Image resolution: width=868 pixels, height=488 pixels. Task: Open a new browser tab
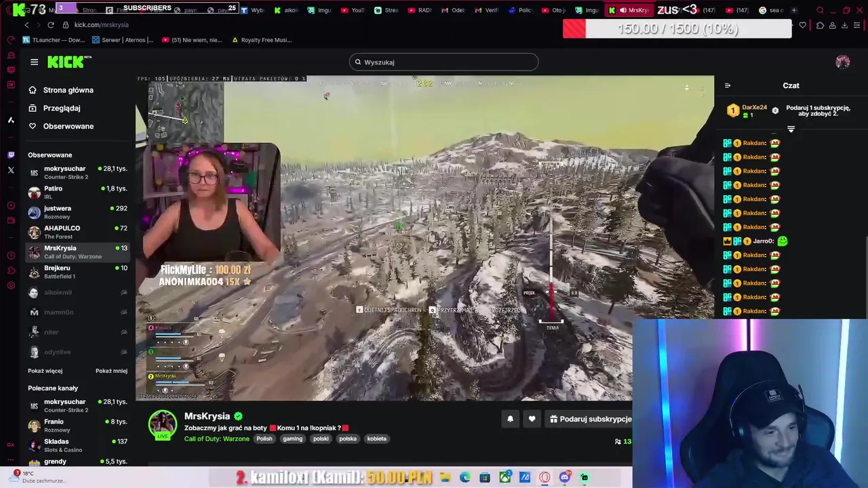[794, 10]
